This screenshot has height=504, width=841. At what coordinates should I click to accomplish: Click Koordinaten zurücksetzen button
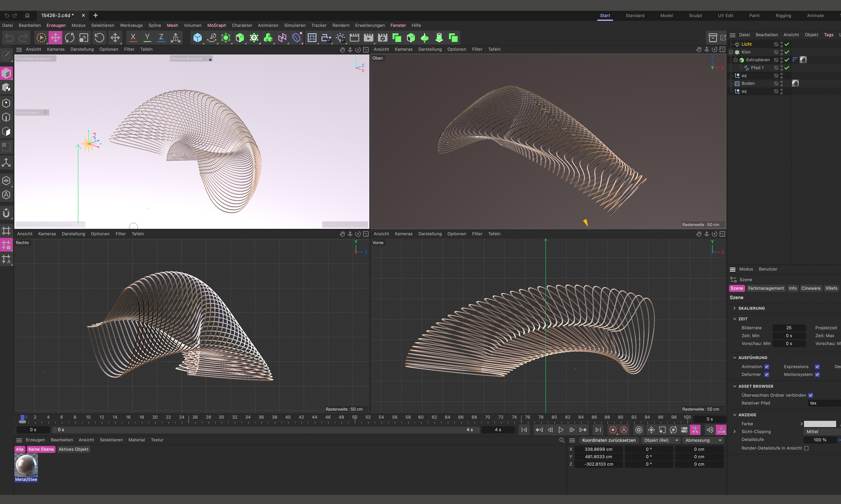click(609, 440)
